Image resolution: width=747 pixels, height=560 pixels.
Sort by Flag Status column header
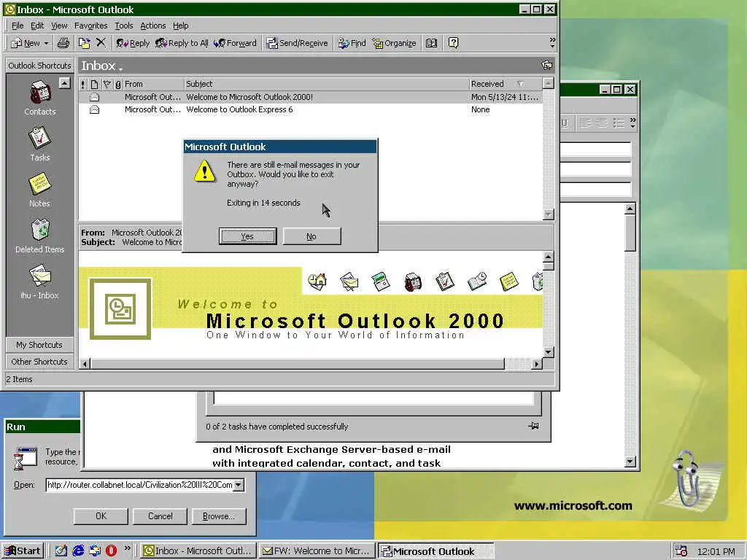(x=107, y=85)
